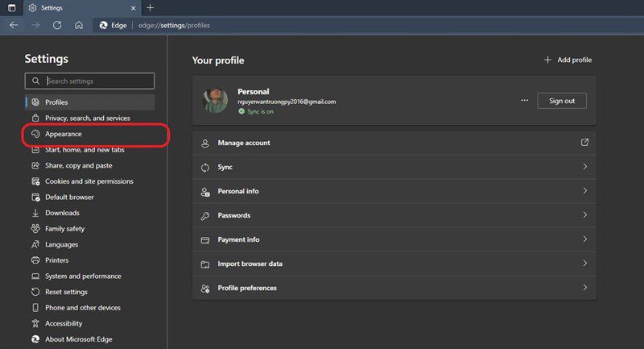This screenshot has height=349, width=644.
Task: Open Manage account external link
Action: pyautogui.click(x=394, y=143)
